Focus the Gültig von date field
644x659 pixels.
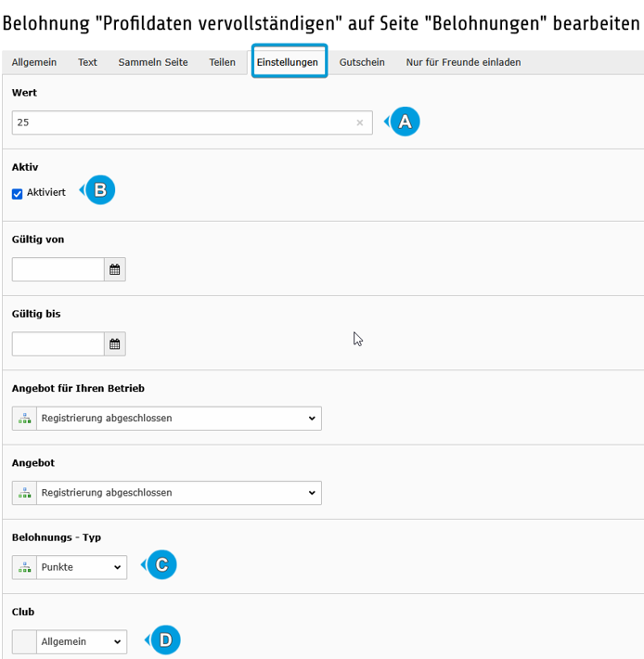58,269
